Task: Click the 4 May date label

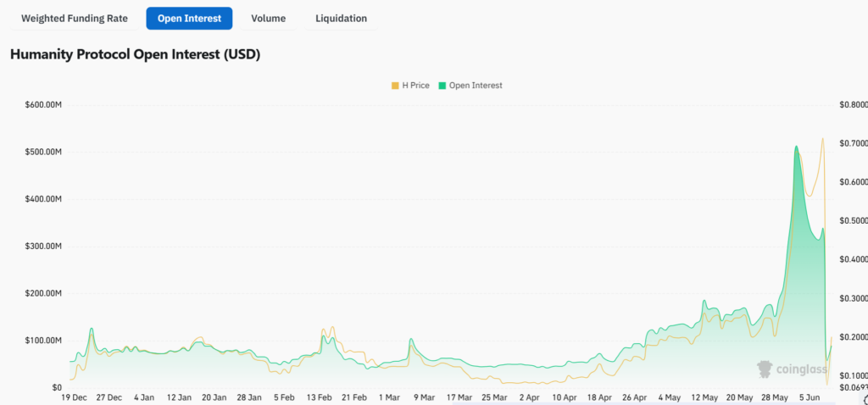Action: click(x=670, y=397)
